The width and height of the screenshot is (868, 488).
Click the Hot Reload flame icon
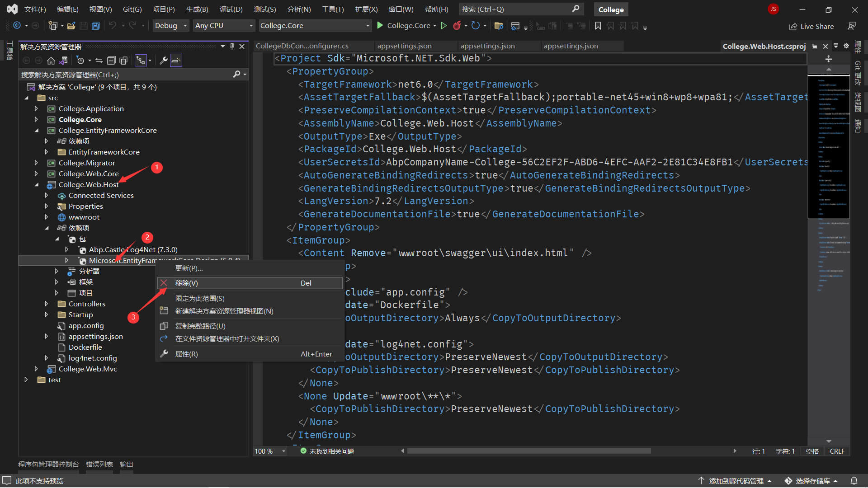457,26
